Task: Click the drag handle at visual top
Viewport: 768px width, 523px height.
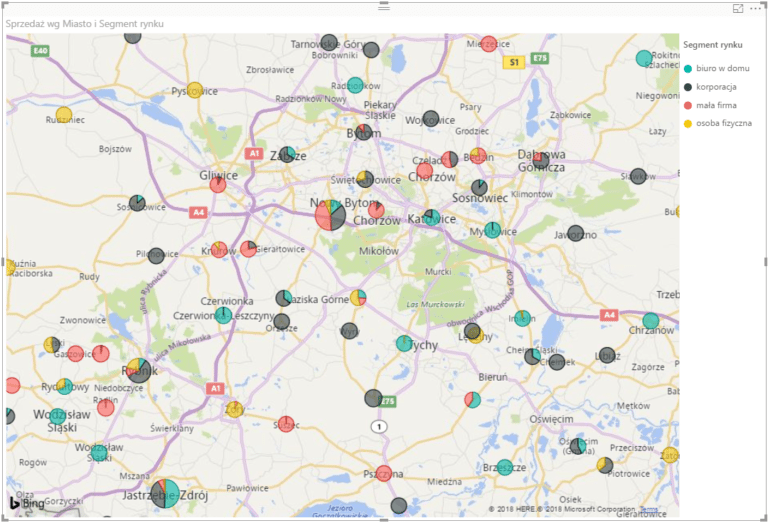Action: (384, 6)
